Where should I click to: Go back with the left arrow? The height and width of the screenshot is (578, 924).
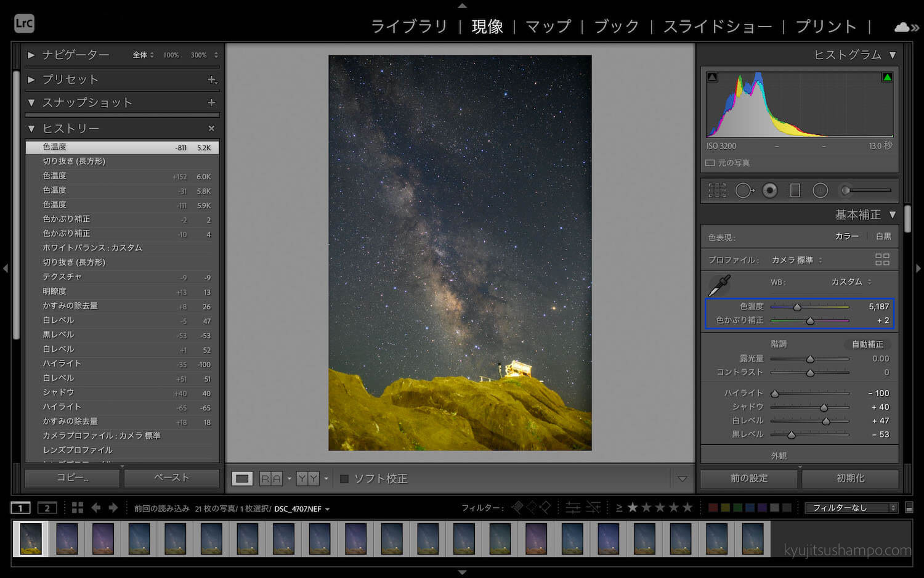click(x=95, y=508)
